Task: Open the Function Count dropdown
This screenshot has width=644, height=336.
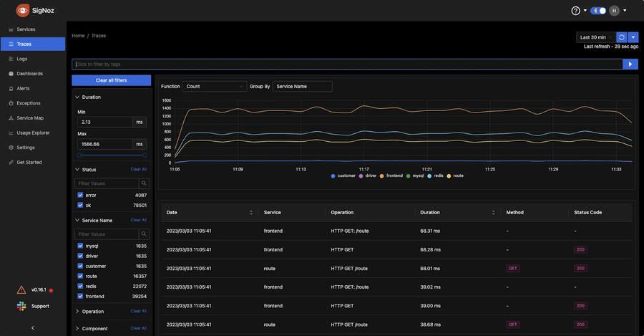Action: point(215,87)
